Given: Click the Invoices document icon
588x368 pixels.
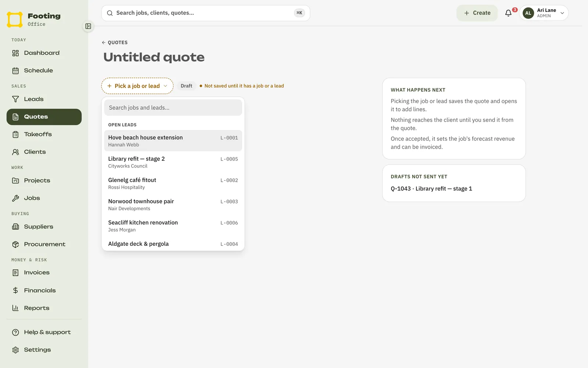Looking at the screenshot, I should pyautogui.click(x=15, y=273).
